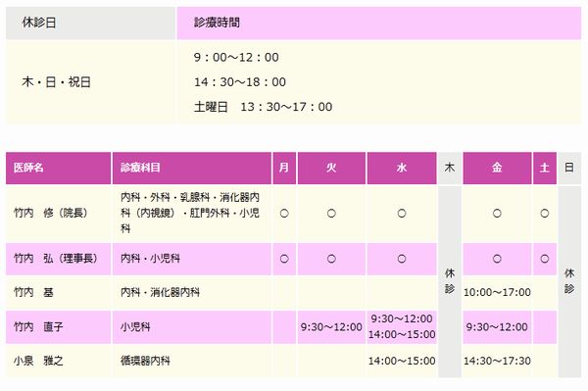The image size is (588, 391).
Task: Click 竹内 修（院長） Saturday circle mark
Action: pyautogui.click(x=545, y=214)
